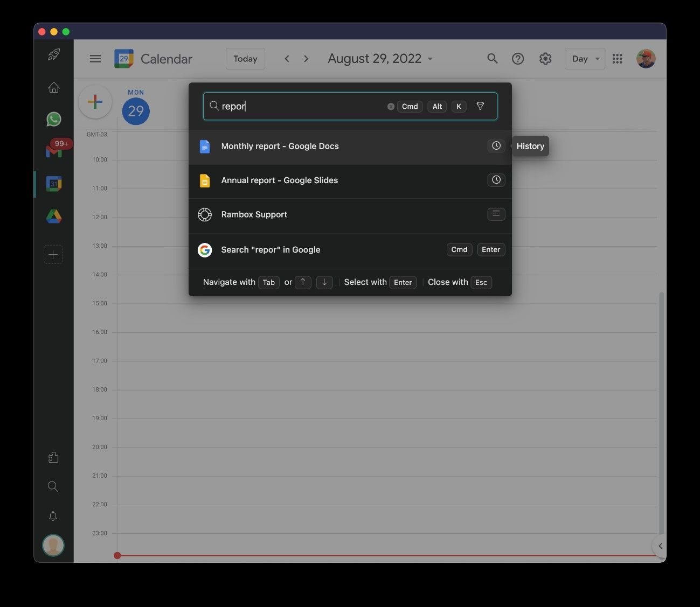Open Google Calendar settings gear
The height and width of the screenshot is (607, 700).
pyautogui.click(x=545, y=59)
